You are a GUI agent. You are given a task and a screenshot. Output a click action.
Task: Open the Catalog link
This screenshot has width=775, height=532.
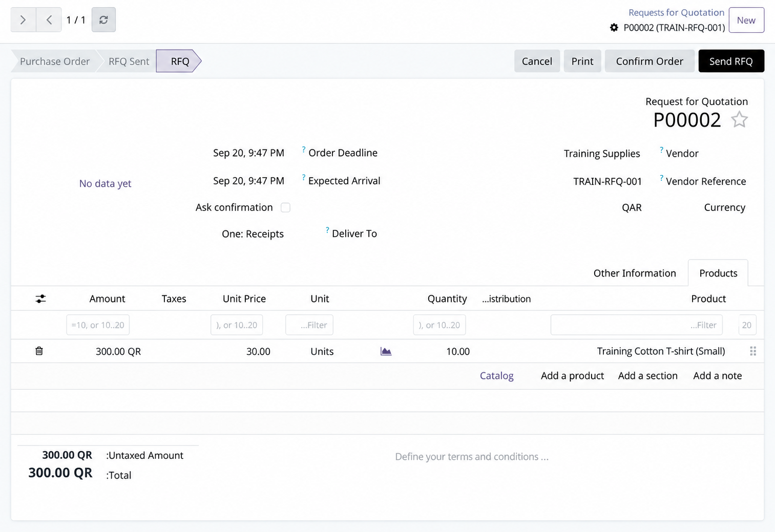click(x=496, y=376)
